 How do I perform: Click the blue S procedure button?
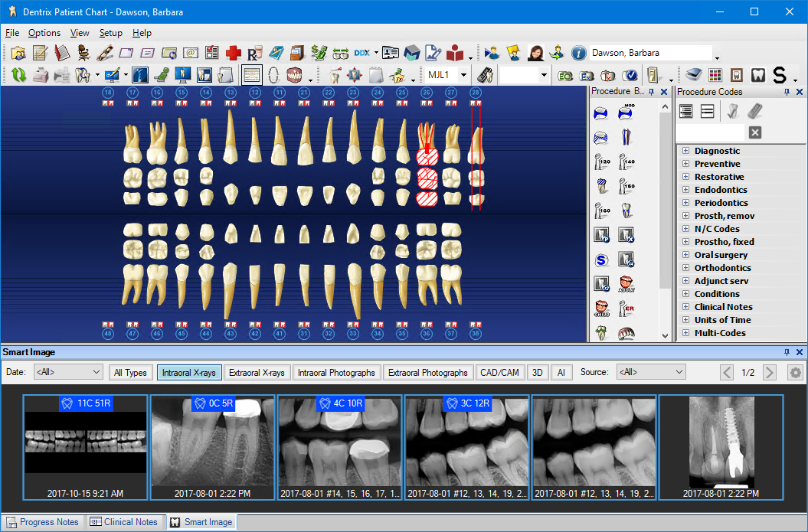(601, 260)
